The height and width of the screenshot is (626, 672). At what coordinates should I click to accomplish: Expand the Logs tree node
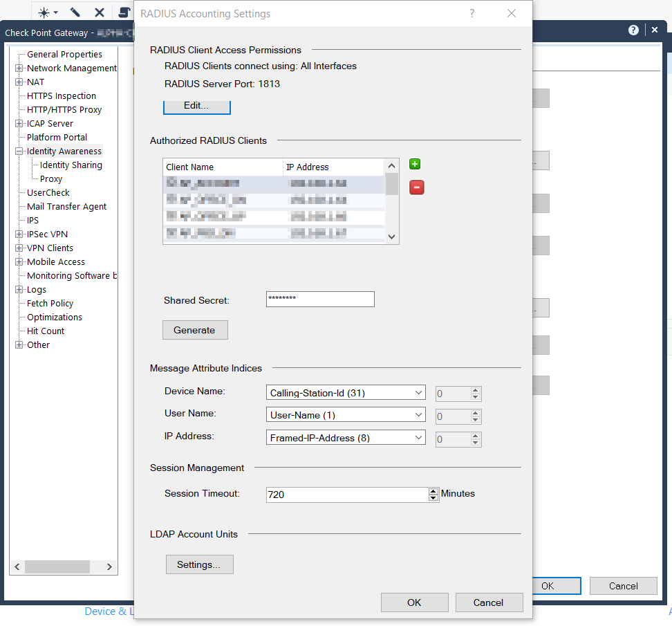[19, 289]
